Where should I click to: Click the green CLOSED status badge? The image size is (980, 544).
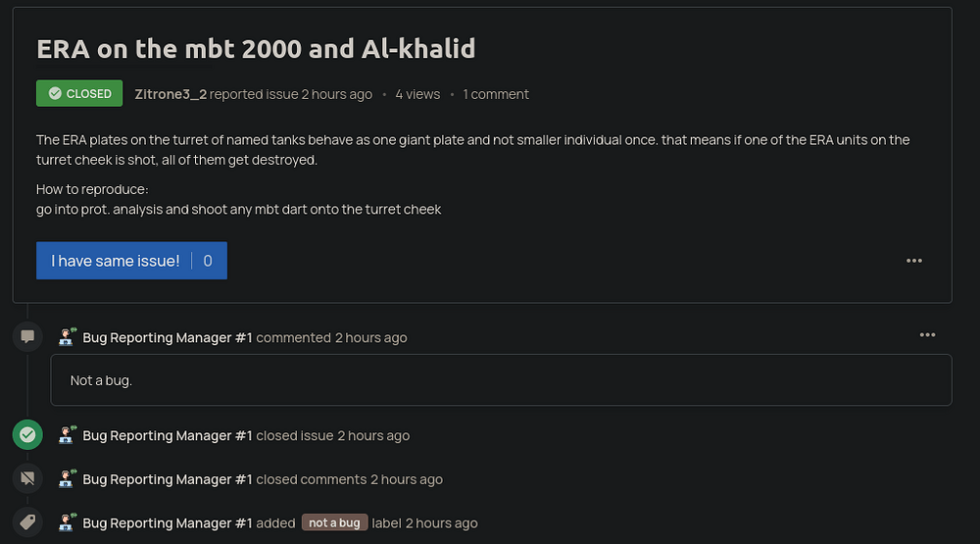[x=79, y=93]
